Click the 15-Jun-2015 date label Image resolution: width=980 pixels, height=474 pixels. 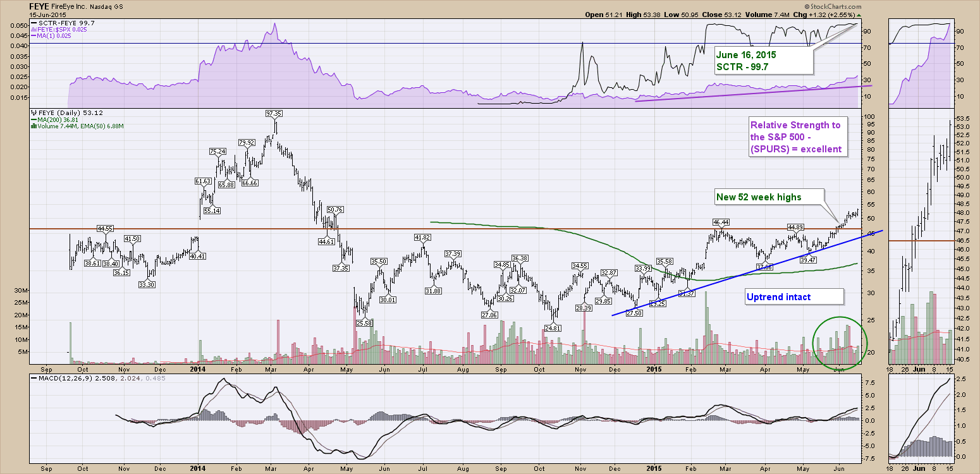pos(48,14)
